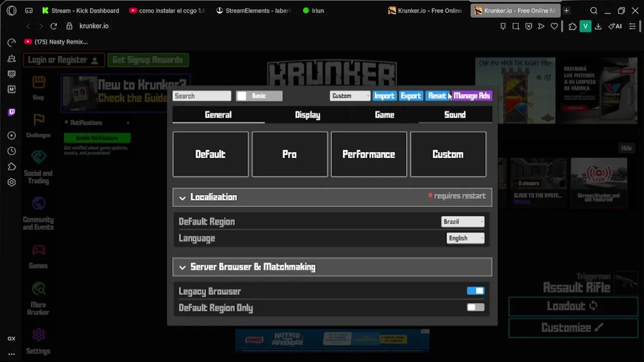Open the Twitch icon in the sidebar
The height and width of the screenshot is (362, 644).
coord(12,112)
